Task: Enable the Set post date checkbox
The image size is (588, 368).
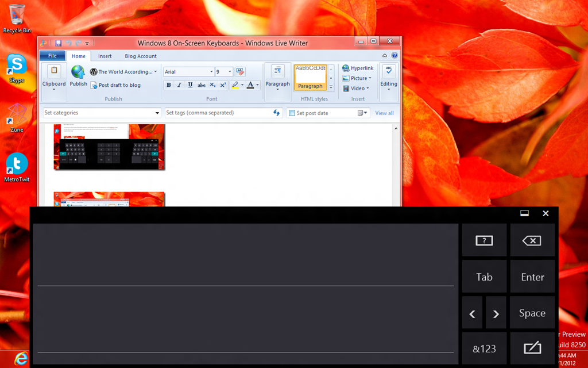Action: pos(292,113)
